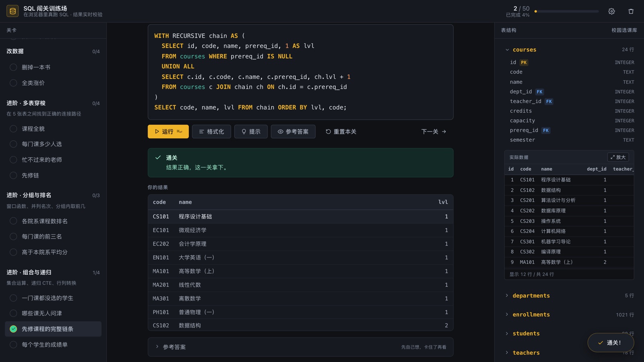Open the 各院系课程数排名 level
Viewport: 644px width, 362px height.
pos(53,221)
